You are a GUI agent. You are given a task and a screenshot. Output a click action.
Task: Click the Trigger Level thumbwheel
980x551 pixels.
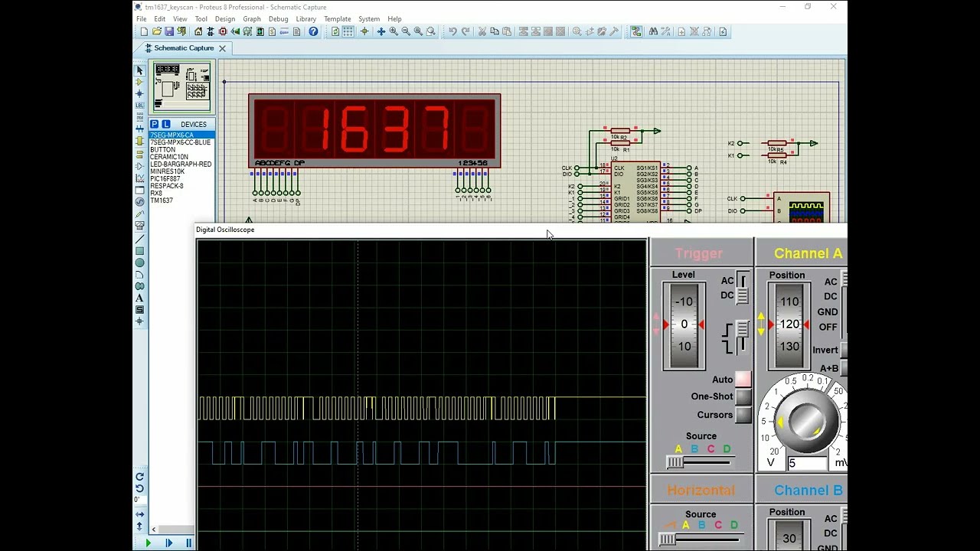point(684,325)
